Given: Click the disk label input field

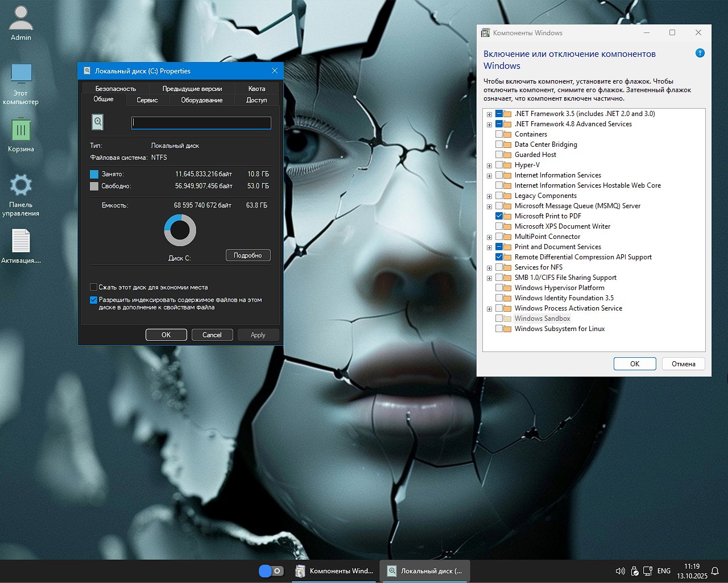Looking at the screenshot, I should click(201, 122).
